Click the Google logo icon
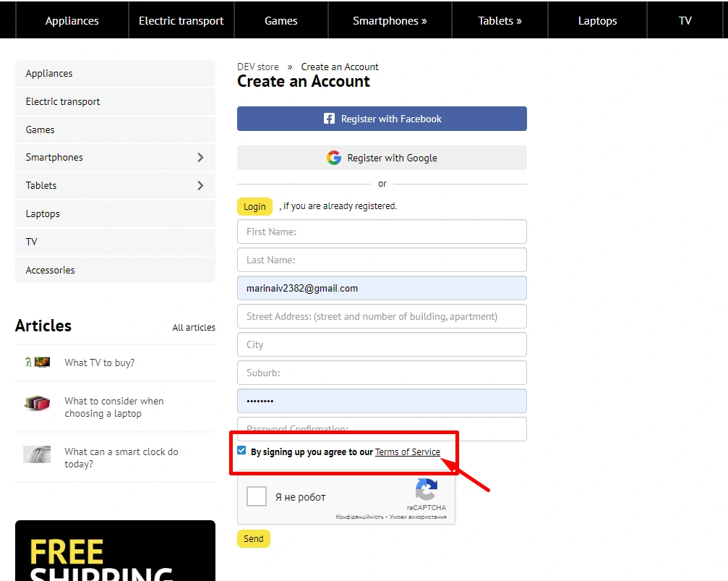Viewport: 728px width, 581px height. (333, 158)
